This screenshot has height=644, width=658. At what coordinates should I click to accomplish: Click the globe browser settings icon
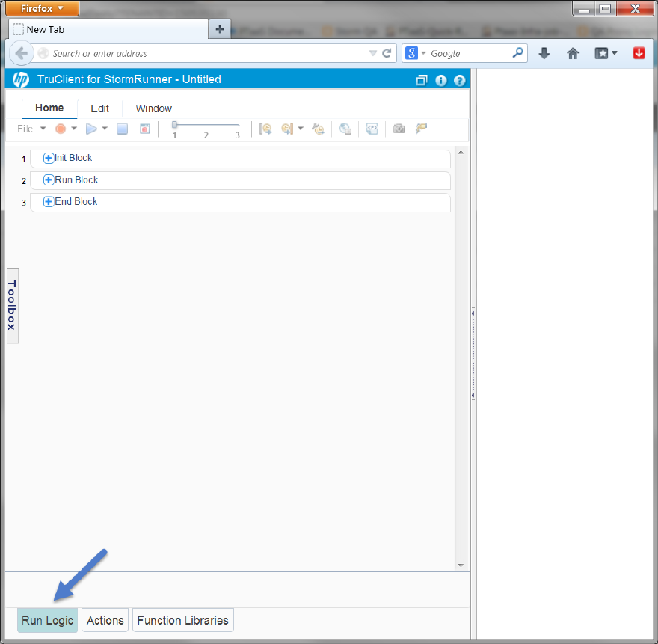pos(345,129)
